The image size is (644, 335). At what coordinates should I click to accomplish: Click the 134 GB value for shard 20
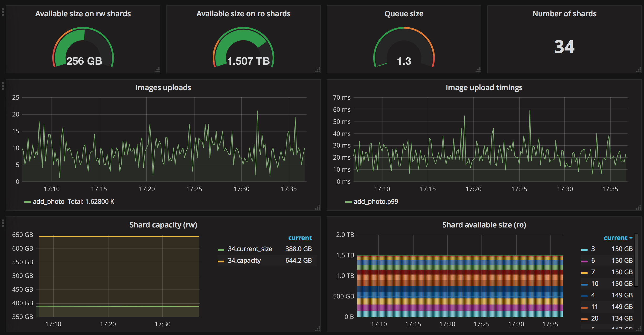coord(622,318)
